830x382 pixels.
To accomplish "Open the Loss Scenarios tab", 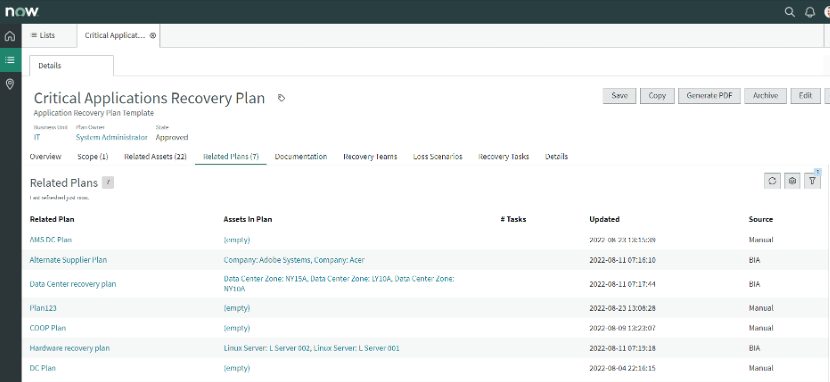I will [438, 157].
